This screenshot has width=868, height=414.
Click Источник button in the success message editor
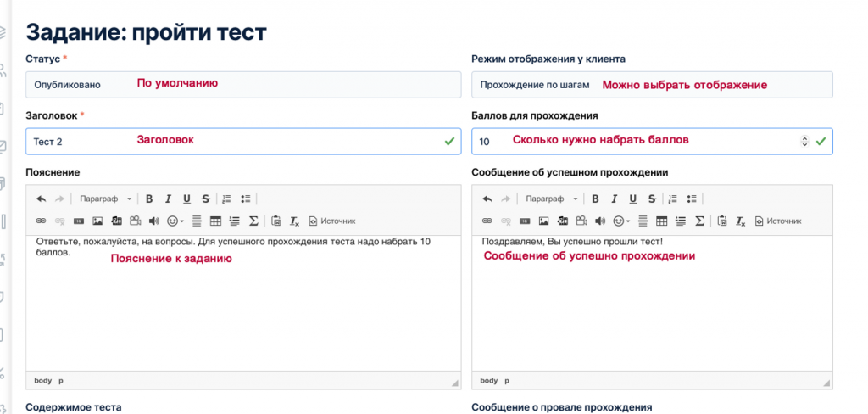tap(778, 221)
